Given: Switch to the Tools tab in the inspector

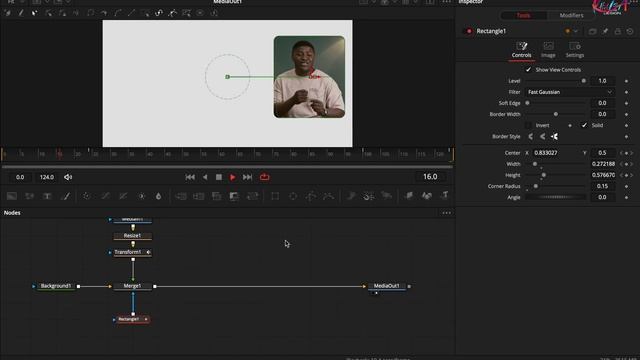Looking at the screenshot, I should (x=523, y=16).
